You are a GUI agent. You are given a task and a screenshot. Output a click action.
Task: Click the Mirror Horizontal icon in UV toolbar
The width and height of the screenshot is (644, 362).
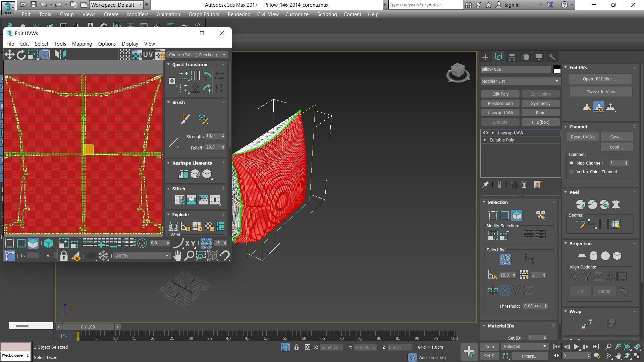click(x=60, y=55)
